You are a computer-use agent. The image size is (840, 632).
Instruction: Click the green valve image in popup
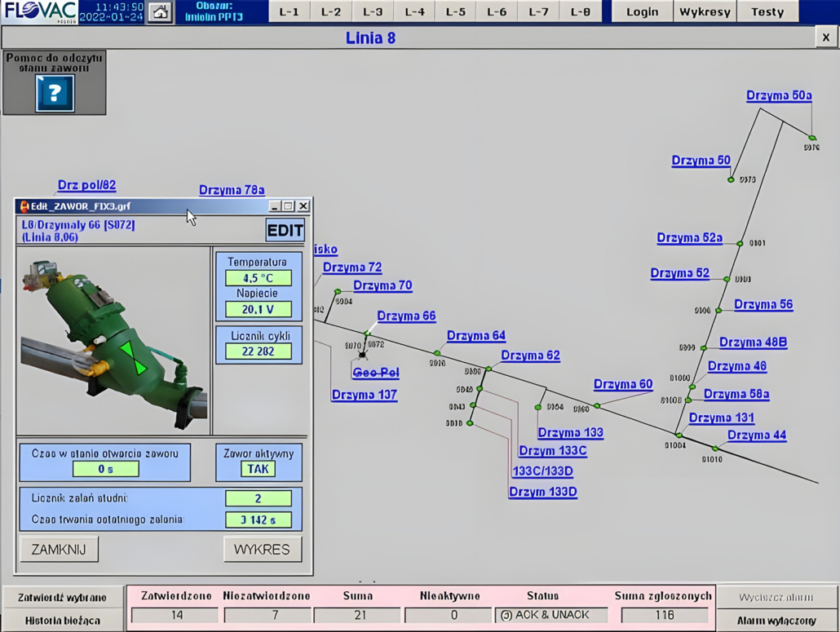(113, 341)
